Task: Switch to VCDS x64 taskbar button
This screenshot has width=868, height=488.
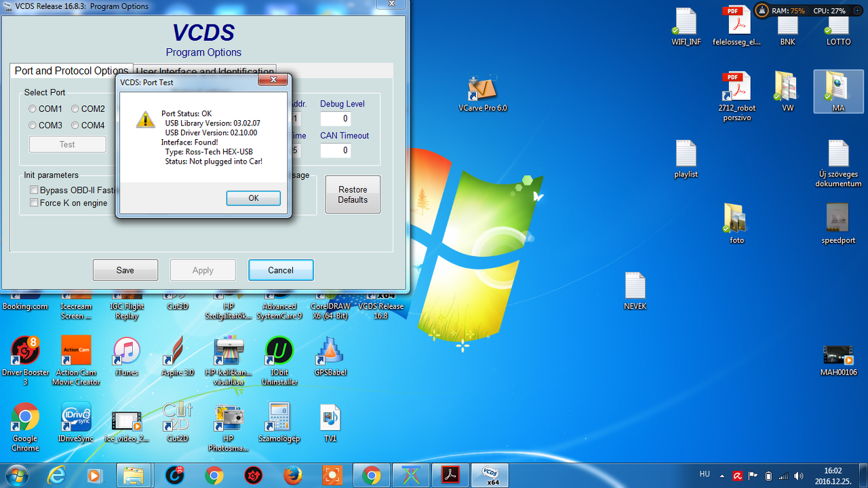Action: point(490,475)
